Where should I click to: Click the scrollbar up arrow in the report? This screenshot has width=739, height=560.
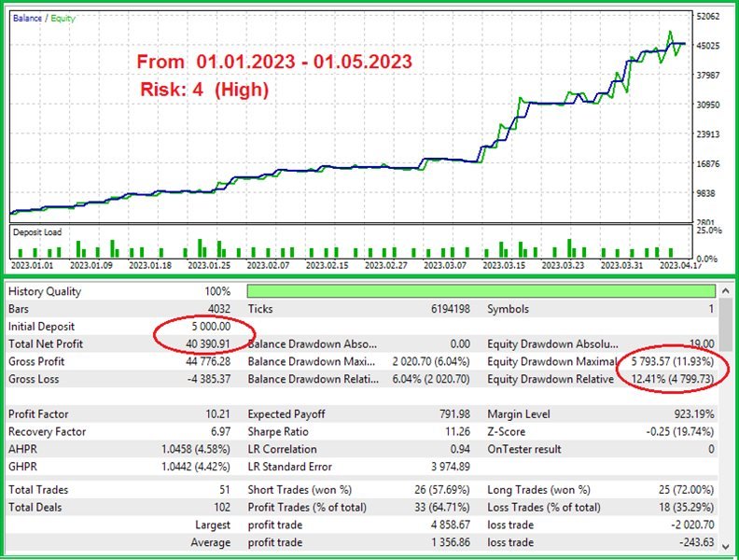(x=725, y=290)
